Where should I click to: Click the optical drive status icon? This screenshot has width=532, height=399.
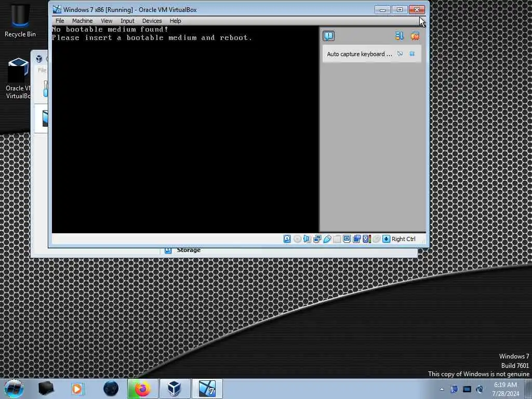coord(297,239)
